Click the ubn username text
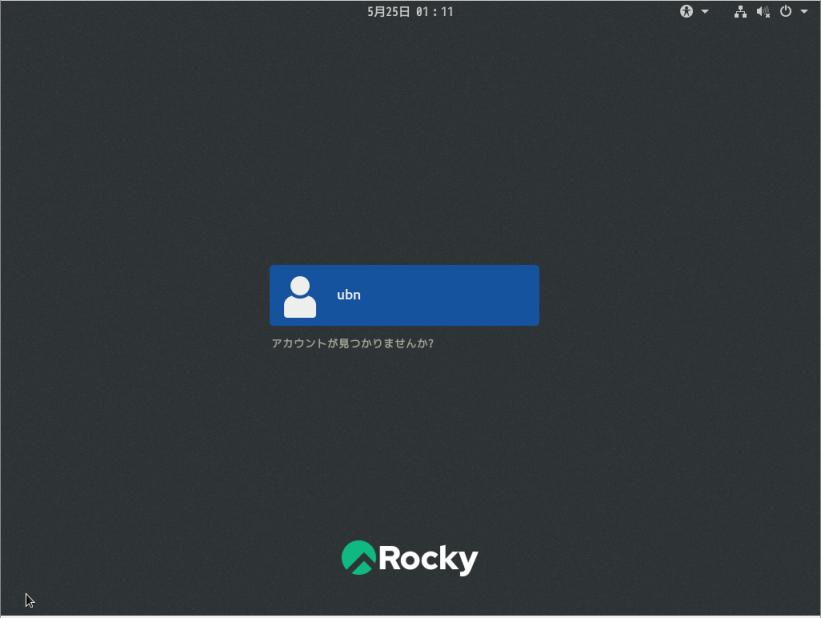 349,295
